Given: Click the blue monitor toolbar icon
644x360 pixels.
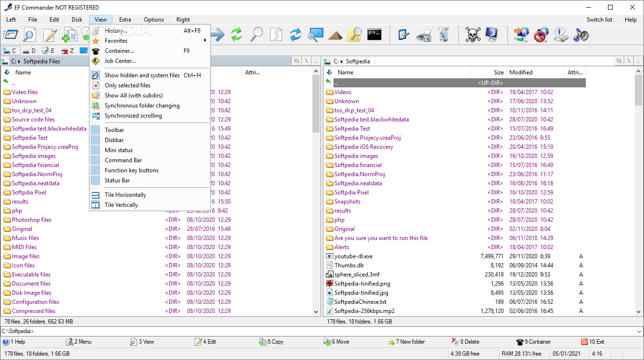Looking at the screenshot, I should pos(492,35).
